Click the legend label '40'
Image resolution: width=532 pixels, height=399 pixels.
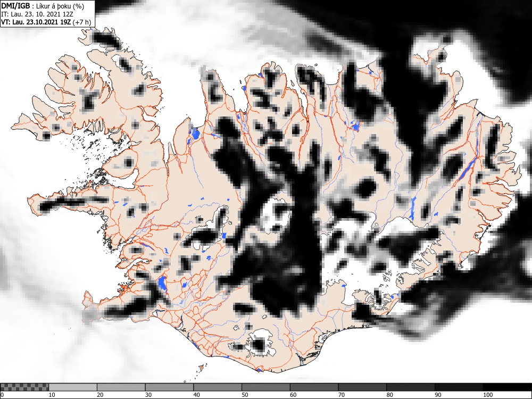pos(196,395)
